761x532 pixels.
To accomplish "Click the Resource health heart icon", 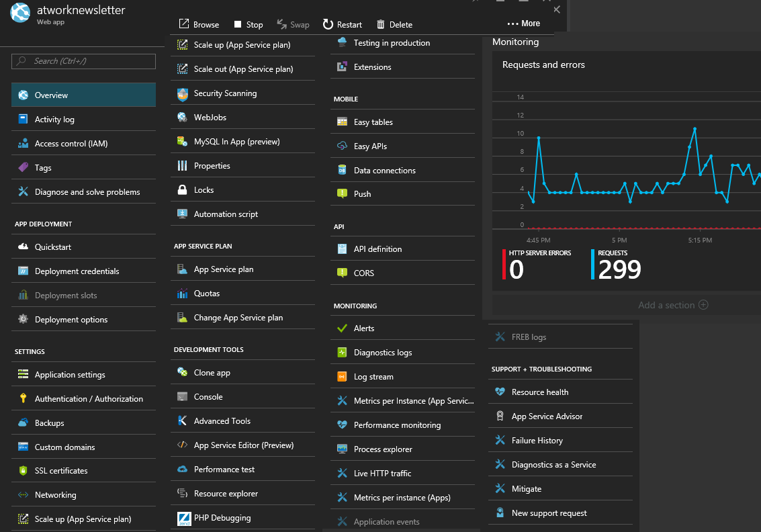I will pos(500,392).
